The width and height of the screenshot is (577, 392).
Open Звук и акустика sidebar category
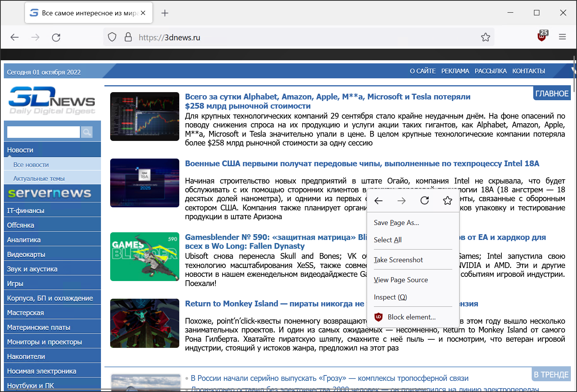point(52,269)
